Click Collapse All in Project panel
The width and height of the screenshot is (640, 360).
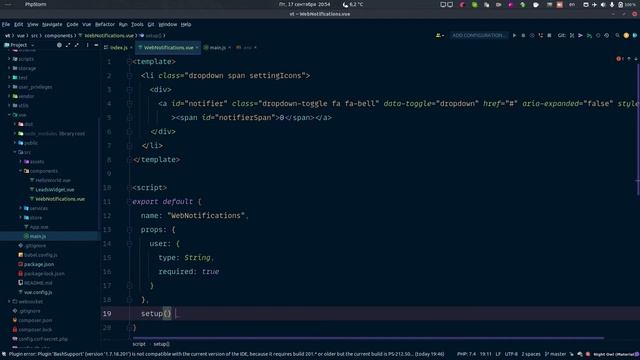point(77,45)
